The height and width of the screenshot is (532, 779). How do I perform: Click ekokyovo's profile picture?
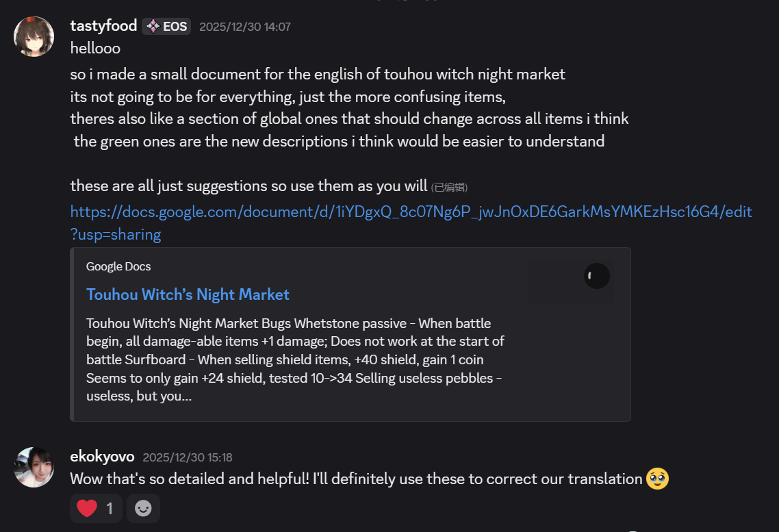click(34, 467)
